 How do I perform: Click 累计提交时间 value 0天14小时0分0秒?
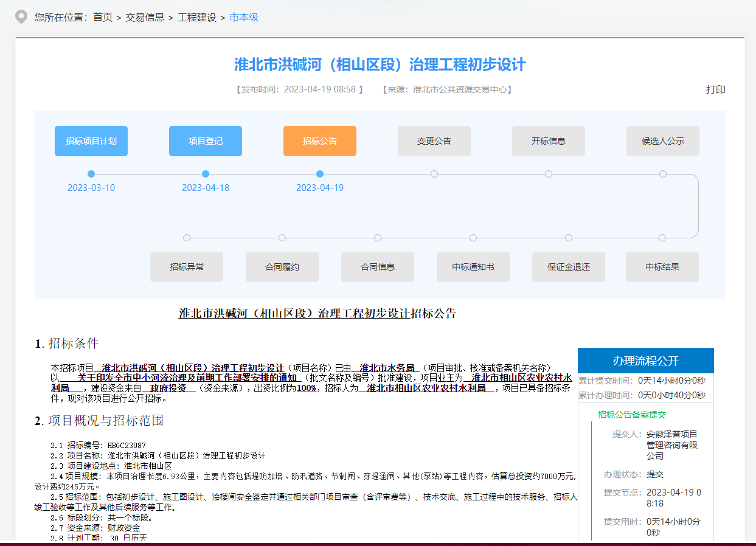[671, 381]
